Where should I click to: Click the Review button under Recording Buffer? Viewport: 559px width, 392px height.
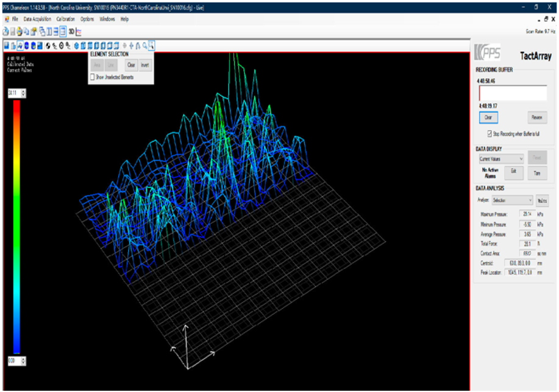[536, 116]
